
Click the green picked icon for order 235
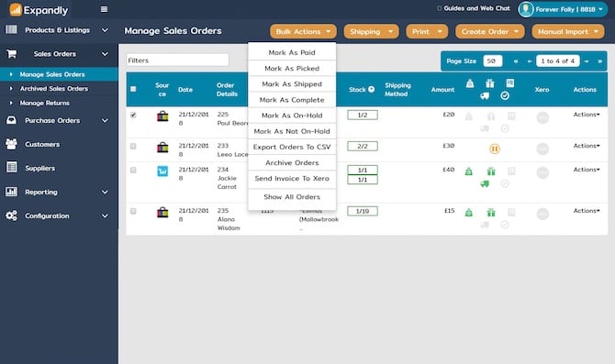click(x=469, y=213)
